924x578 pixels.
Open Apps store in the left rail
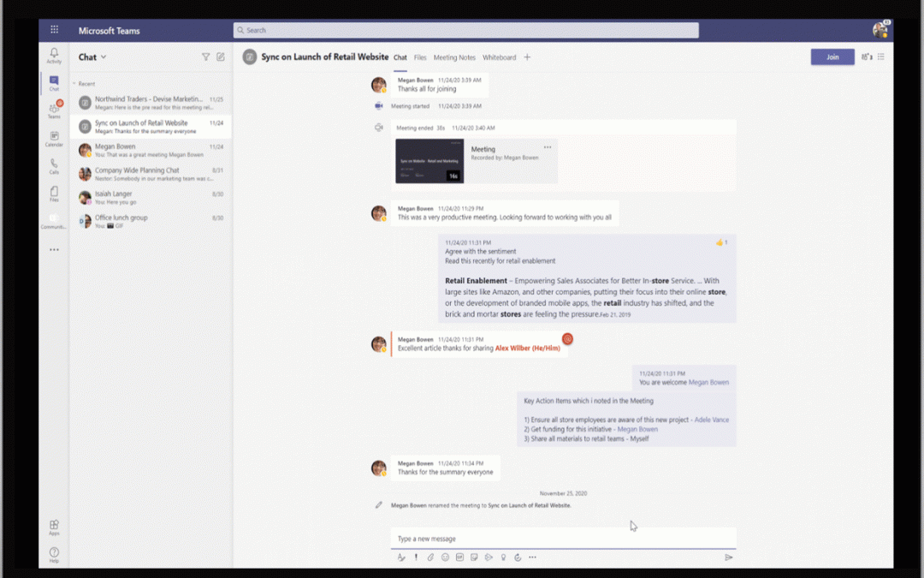(54, 527)
